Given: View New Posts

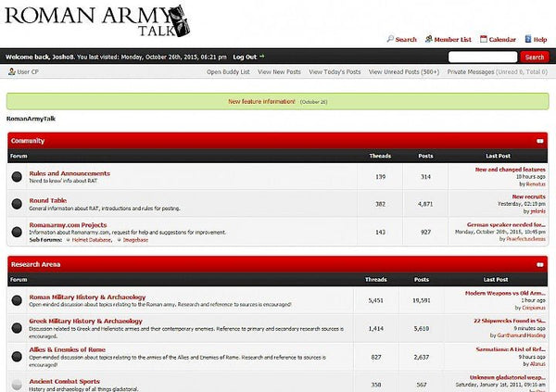Looking at the screenshot, I should [x=279, y=72].
